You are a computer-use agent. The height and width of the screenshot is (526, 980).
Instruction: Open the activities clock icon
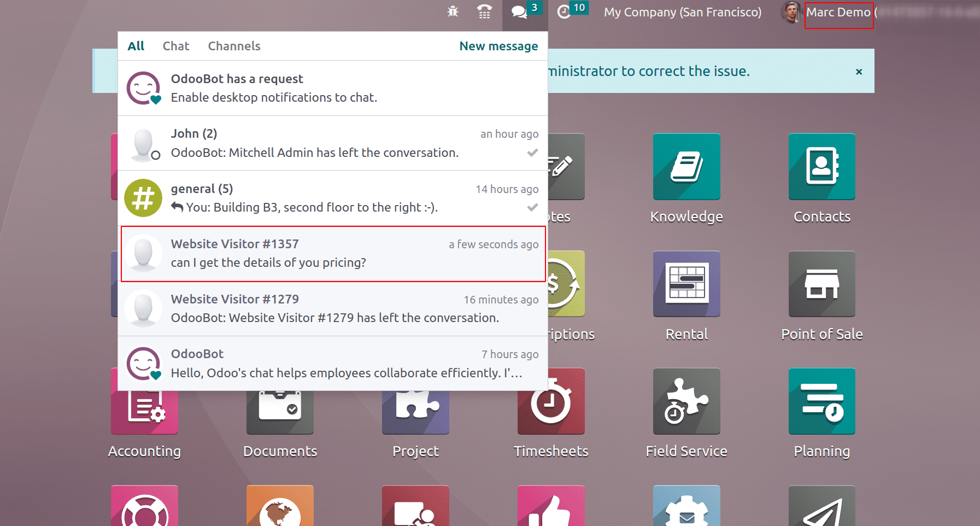click(x=564, y=12)
